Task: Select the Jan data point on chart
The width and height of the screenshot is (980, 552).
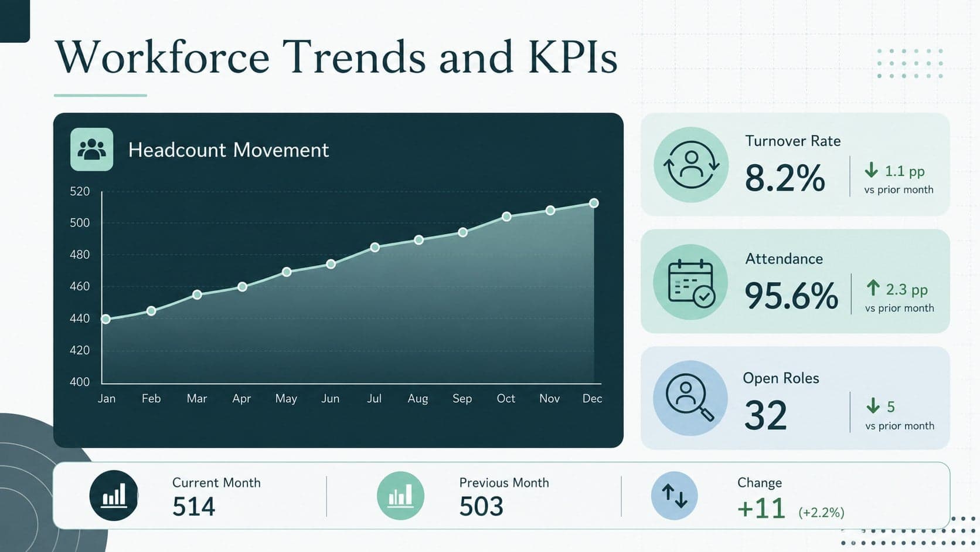Action: (x=106, y=319)
